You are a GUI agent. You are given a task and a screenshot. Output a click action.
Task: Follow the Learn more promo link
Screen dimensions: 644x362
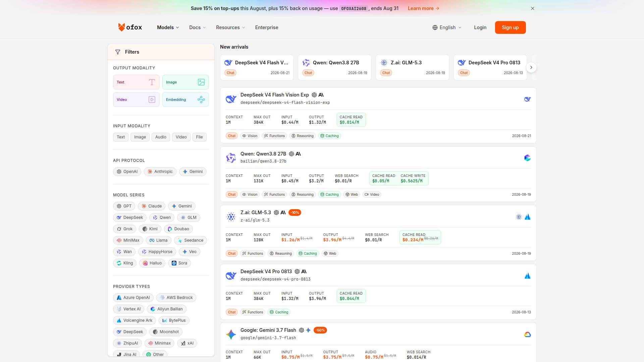[x=423, y=8]
